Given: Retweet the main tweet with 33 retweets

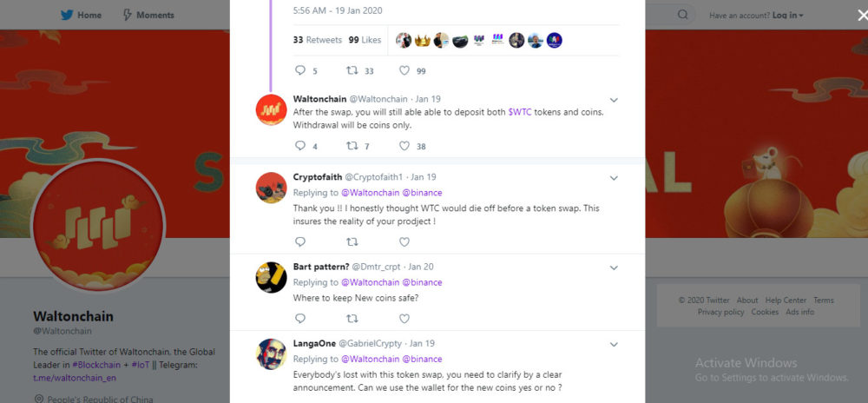Looking at the screenshot, I should tap(352, 70).
